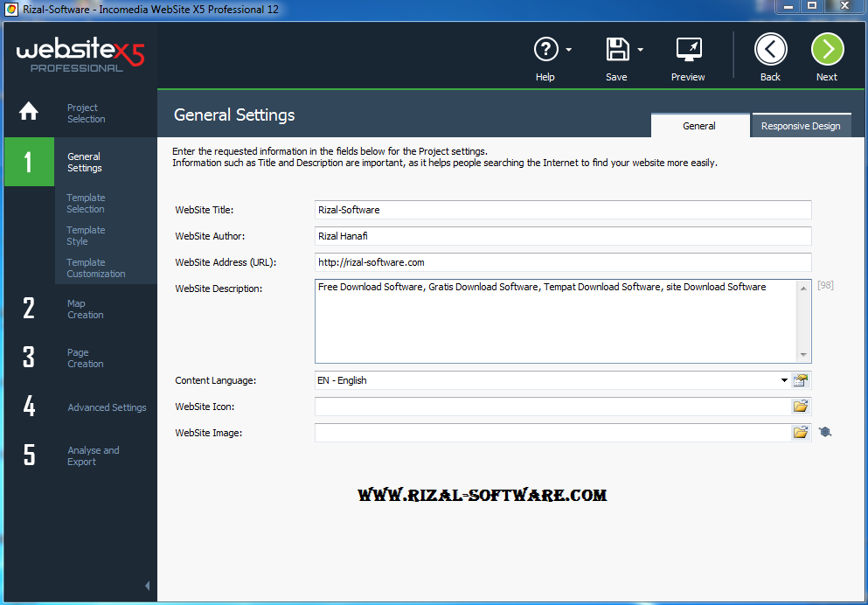Click description scrollbar down arrow
Screen dimensions: 868x605
coord(804,355)
